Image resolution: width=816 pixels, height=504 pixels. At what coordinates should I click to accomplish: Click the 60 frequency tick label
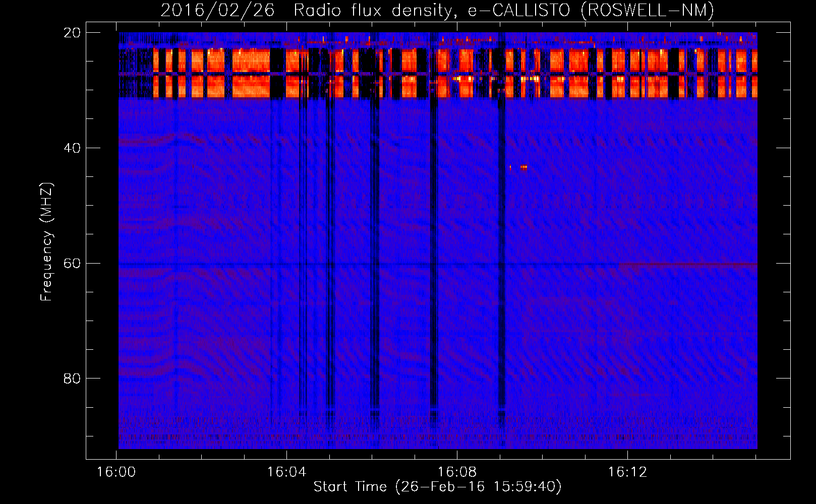pos(72,264)
